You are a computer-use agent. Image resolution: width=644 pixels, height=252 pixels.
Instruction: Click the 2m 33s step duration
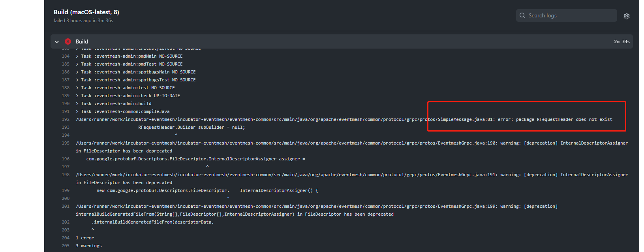621,41
